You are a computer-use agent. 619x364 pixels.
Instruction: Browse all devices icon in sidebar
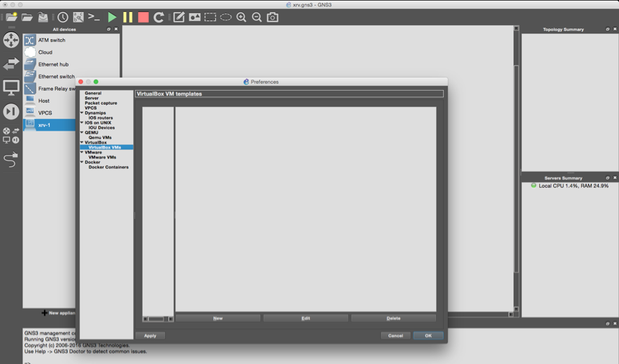(11, 136)
